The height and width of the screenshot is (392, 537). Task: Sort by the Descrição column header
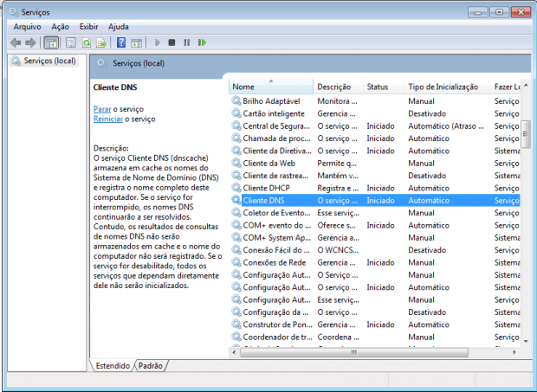pyautogui.click(x=338, y=87)
